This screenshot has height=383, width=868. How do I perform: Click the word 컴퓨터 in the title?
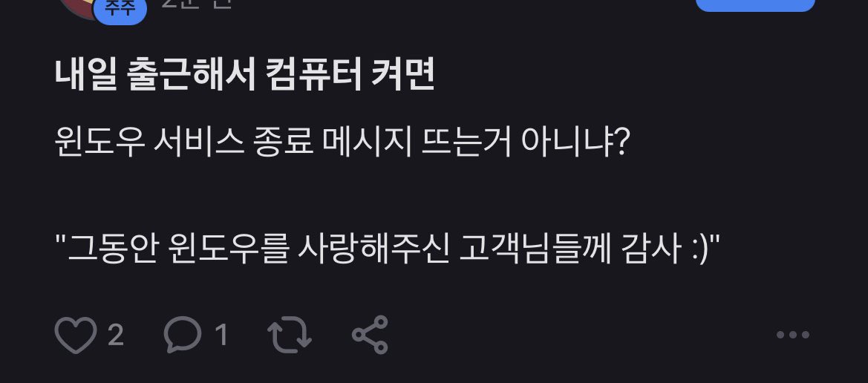point(313,75)
